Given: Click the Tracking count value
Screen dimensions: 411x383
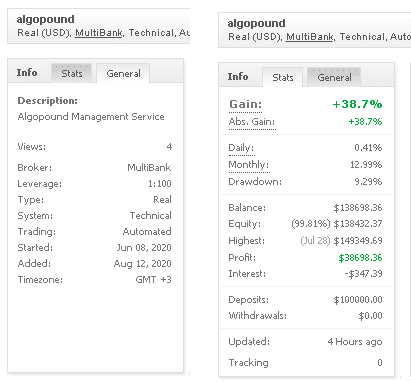Looking at the screenshot, I should click(380, 362).
